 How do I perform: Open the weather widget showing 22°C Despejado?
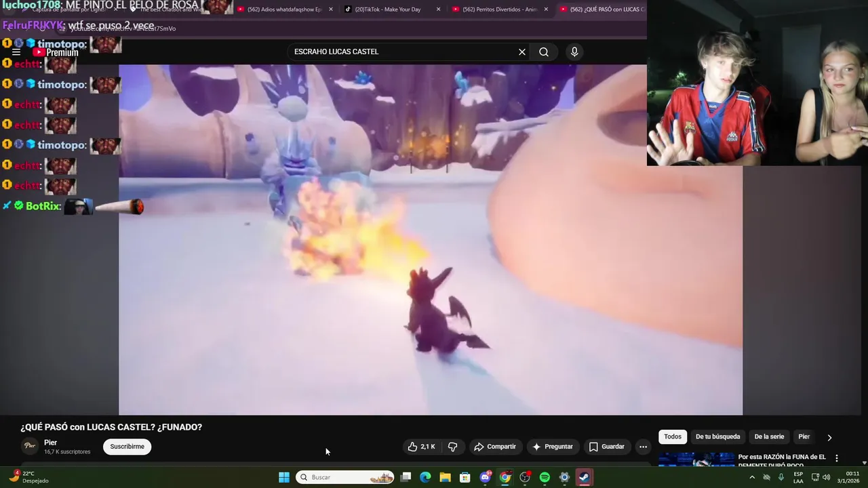(28, 477)
